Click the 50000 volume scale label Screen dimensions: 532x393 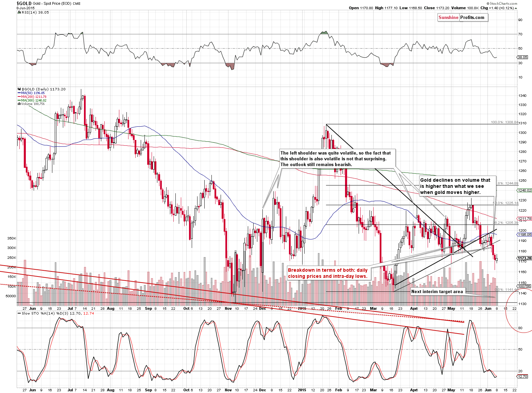pyautogui.click(x=11, y=296)
